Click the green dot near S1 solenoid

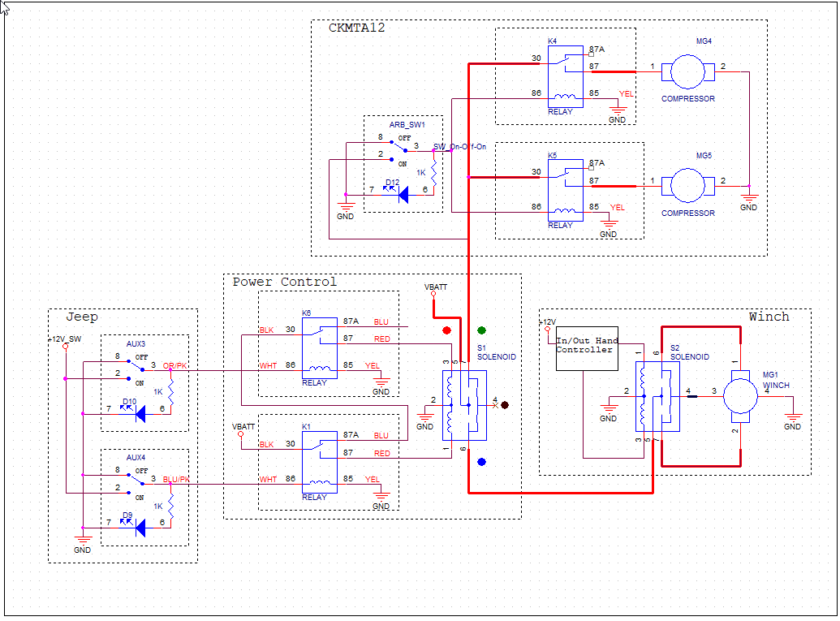pos(481,330)
